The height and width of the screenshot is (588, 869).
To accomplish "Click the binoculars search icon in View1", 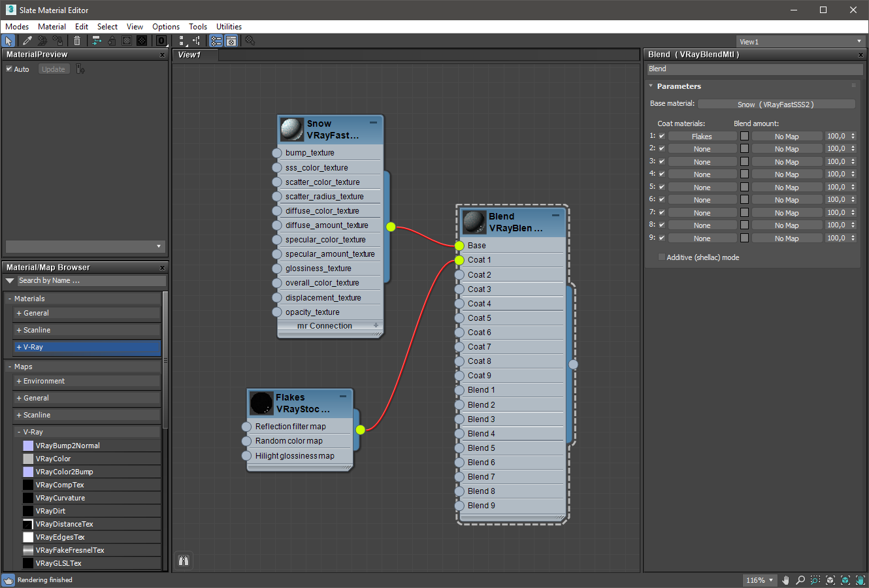I will click(184, 561).
